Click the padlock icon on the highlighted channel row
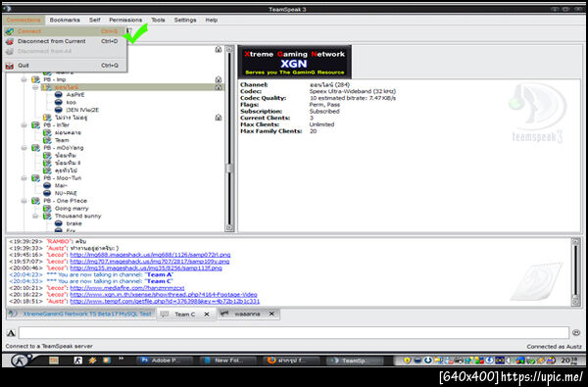The width and height of the screenshot is (588, 387). pos(219,87)
